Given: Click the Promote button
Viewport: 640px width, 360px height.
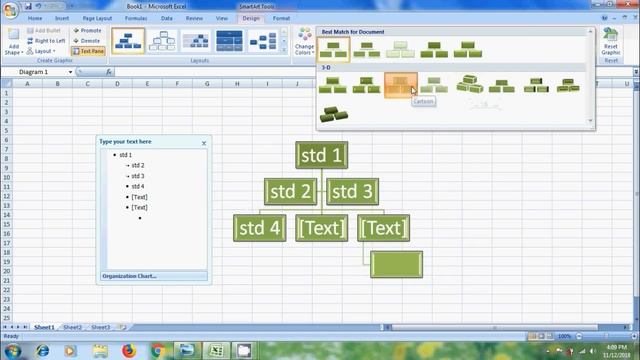Looking at the screenshot, I should [87, 31].
